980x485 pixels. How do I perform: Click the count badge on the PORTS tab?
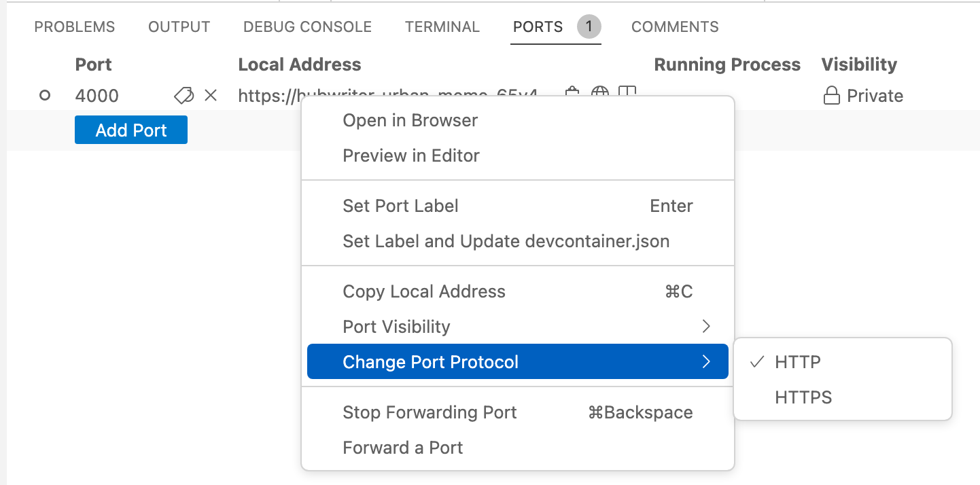(587, 26)
